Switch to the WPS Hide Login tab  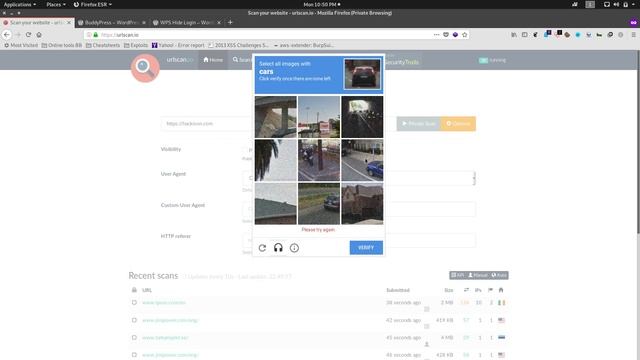(x=187, y=22)
